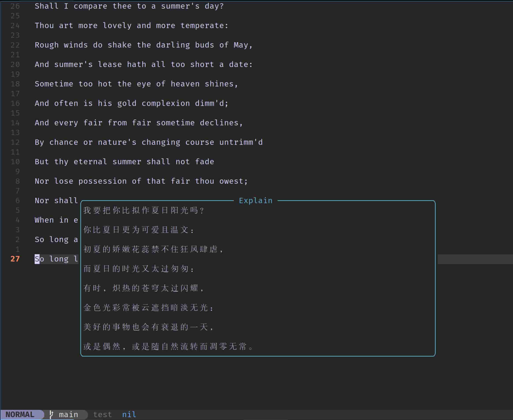Viewport: 513px width, 420px height.
Task: Click the Chinese line starting '初夏的娇嫩花蕊'
Action: [153, 249]
